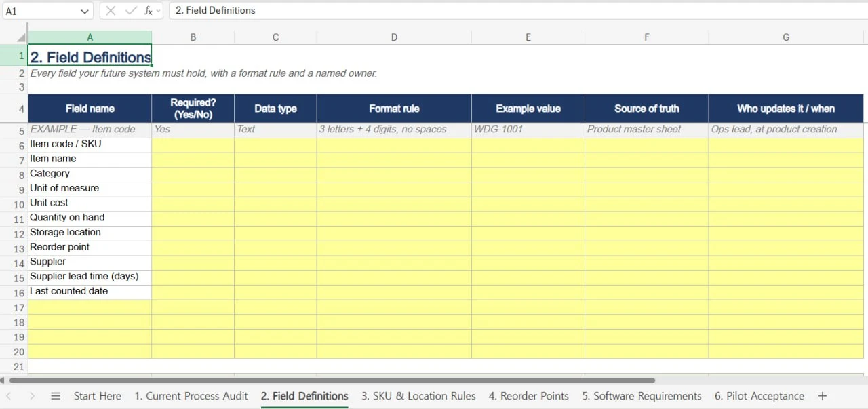Click the '2. Field Definitions' title cell
Viewport: 868px width, 409px height.
(90, 56)
